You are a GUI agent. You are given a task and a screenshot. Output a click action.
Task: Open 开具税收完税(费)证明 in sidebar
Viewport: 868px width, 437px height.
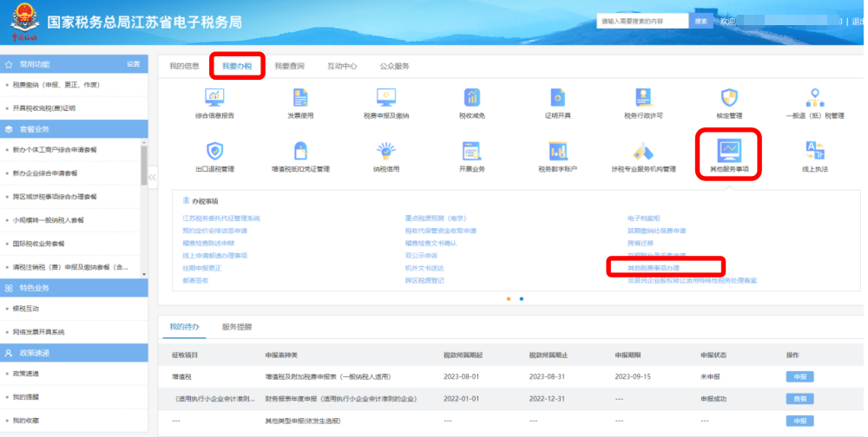pyautogui.click(x=43, y=108)
